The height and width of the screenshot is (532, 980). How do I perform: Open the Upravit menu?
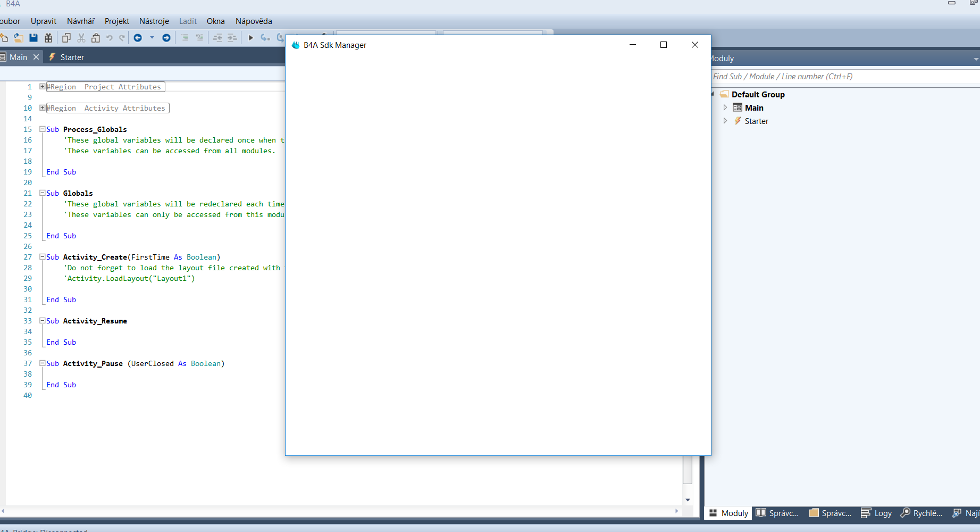44,21
